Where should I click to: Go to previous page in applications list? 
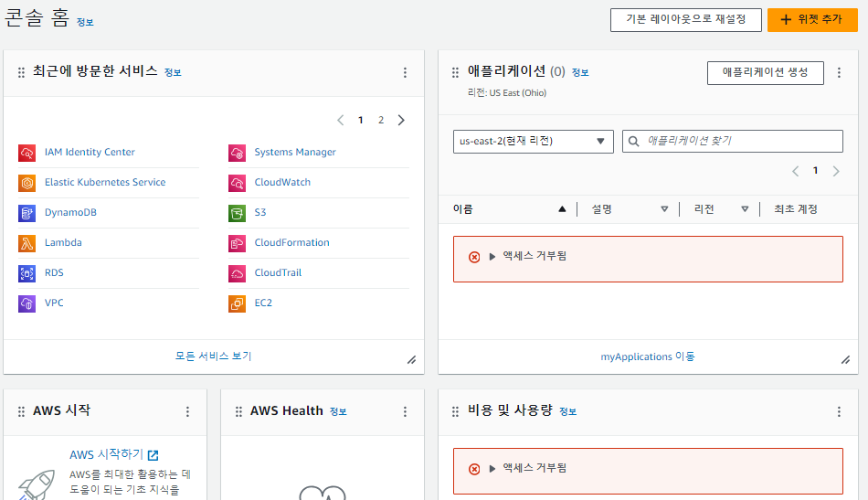[x=796, y=171]
